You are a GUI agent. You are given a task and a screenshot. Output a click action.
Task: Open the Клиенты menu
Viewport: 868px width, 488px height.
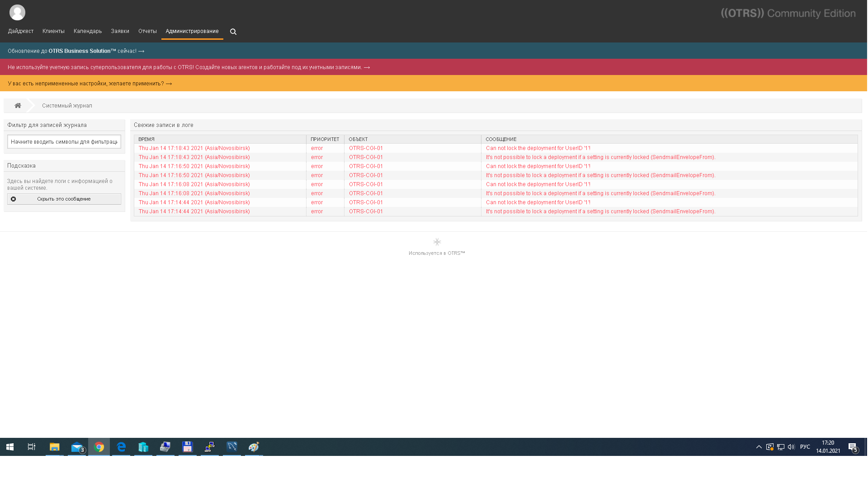point(54,31)
